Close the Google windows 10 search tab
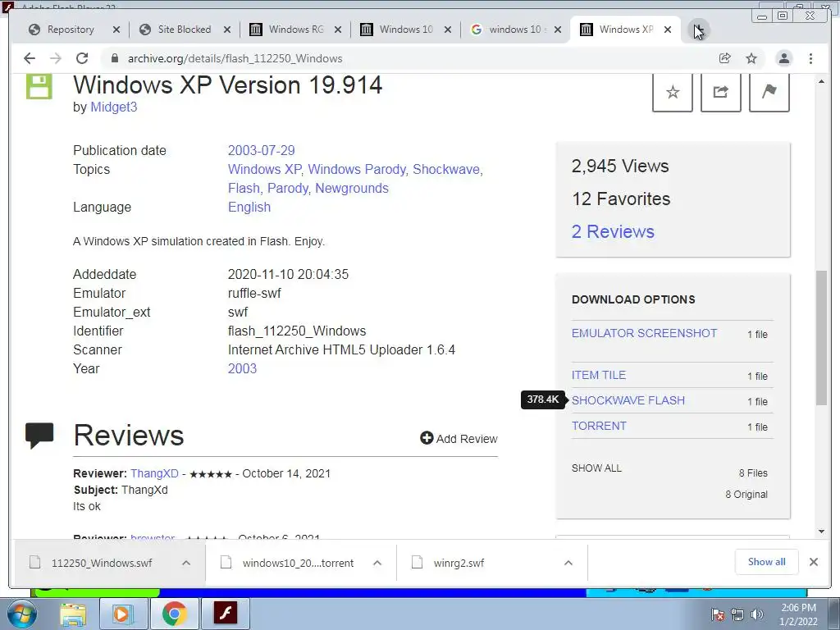The image size is (840, 630). 558,30
